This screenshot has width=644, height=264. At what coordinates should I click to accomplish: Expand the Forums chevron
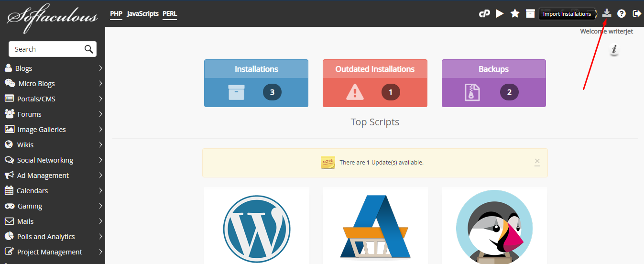(x=100, y=114)
